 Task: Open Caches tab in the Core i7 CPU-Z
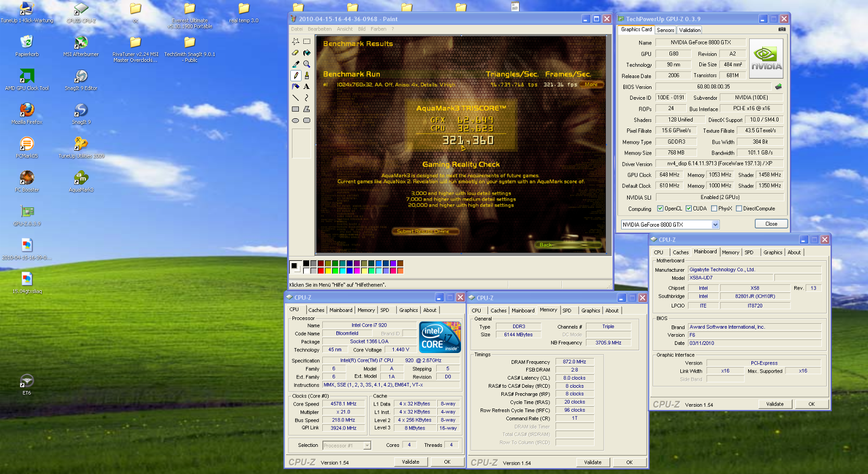(x=316, y=310)
